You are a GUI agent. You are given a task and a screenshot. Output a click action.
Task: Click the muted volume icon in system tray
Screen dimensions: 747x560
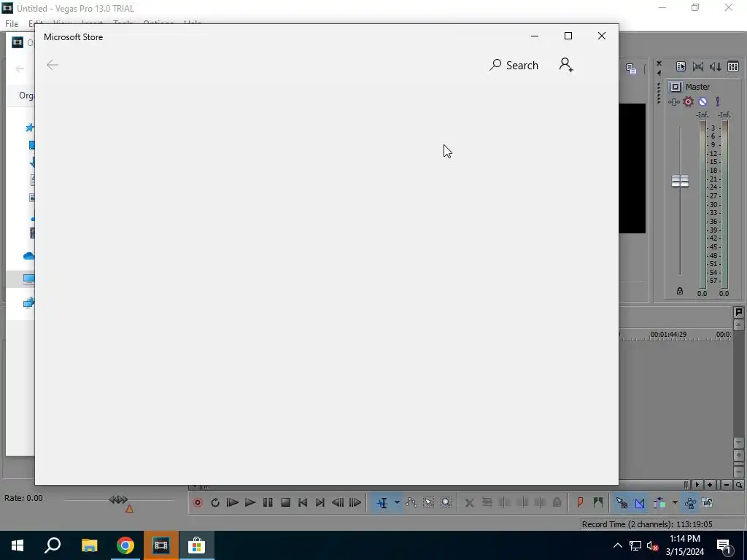[652, 545]
